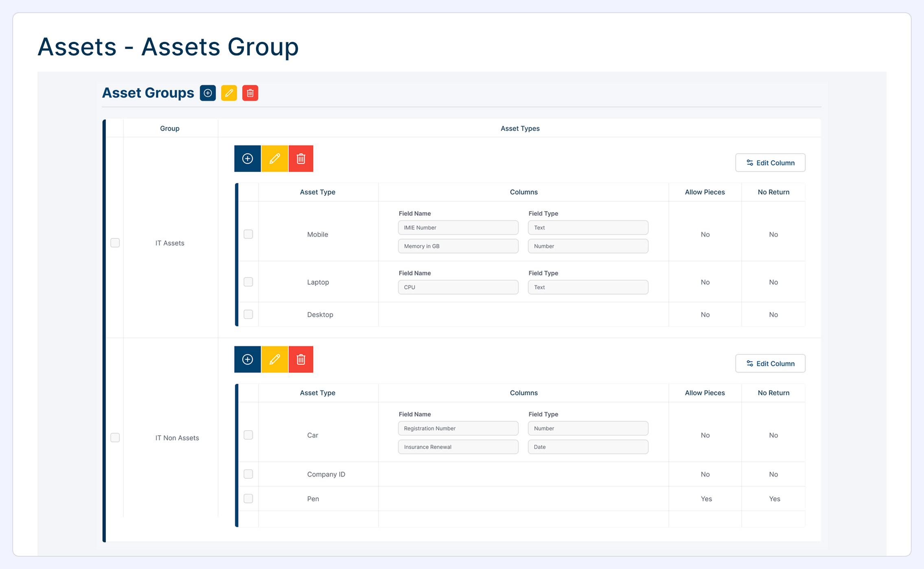
Task: Open Edit Column for IT Assets
Action: 770,163
